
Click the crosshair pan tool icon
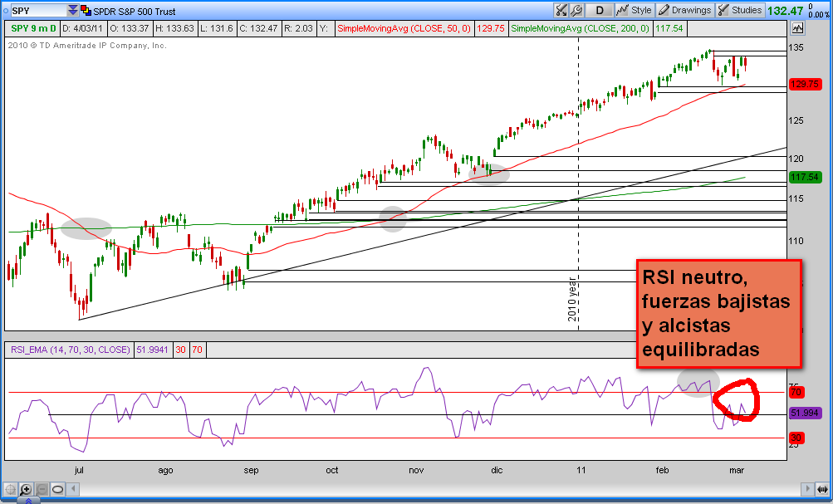tap(10, 488)
